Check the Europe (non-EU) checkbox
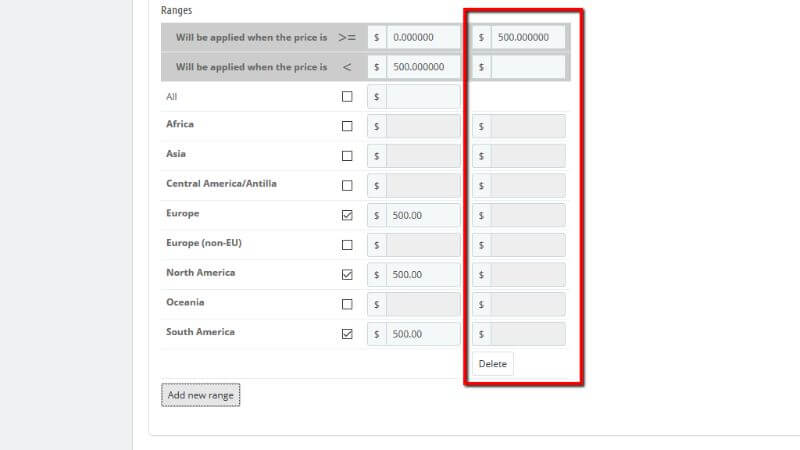This screenshot has height=450, width=800. [x=347, y=244]
